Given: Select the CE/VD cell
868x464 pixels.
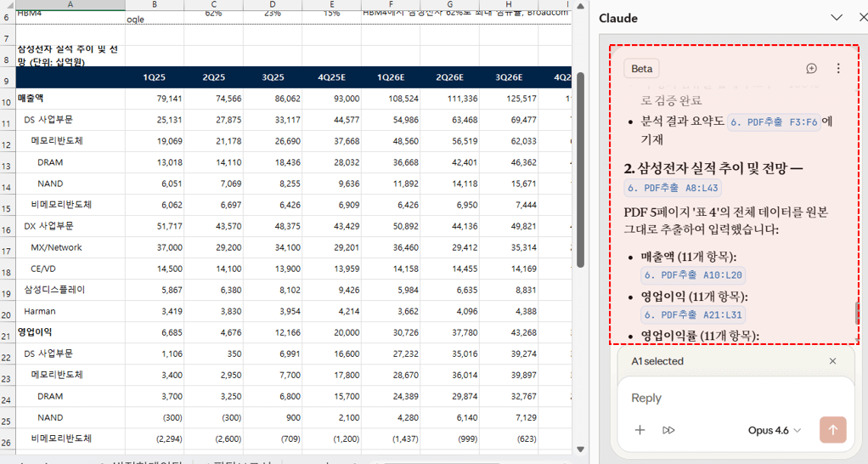Looking at the screenshot, I should [70, 269].
